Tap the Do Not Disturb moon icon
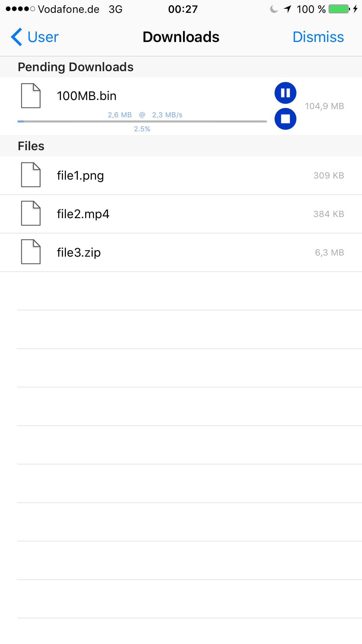 click(x=274, y=9)
